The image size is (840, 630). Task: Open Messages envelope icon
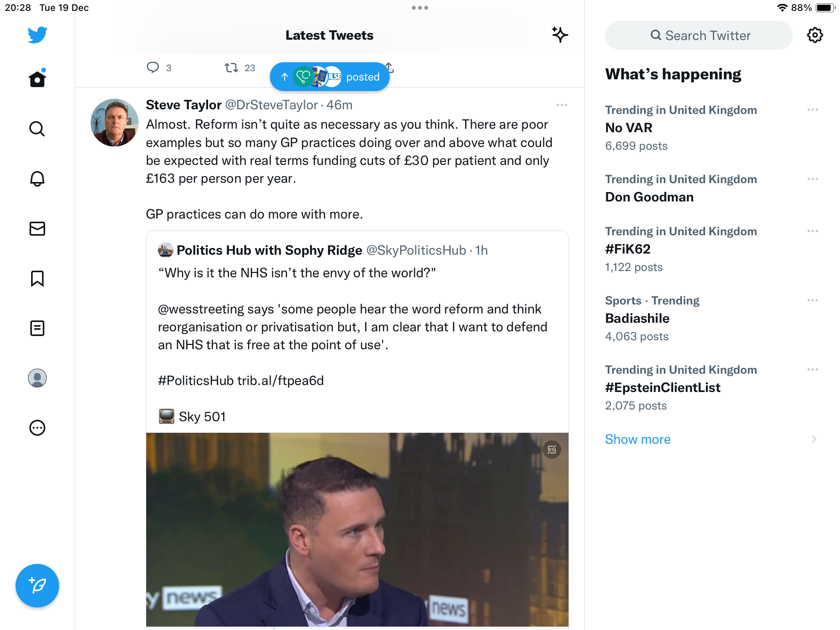tap(37, 229)
